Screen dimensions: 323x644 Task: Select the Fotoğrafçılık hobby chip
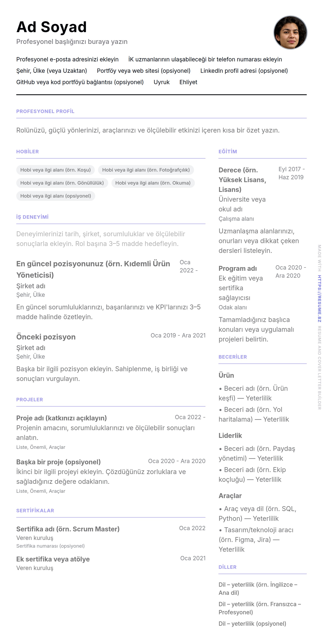146,170
